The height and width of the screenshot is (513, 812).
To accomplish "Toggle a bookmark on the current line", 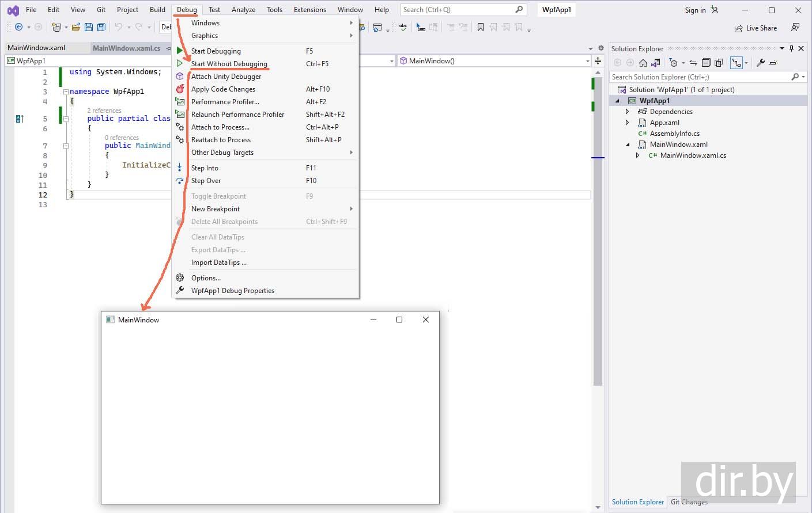I will [x=480, y=27].
